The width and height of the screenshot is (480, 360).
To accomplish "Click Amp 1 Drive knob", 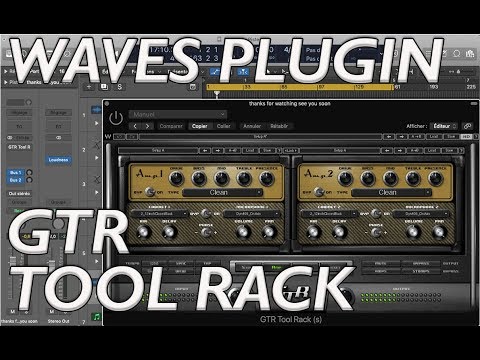I will point(176,179).
